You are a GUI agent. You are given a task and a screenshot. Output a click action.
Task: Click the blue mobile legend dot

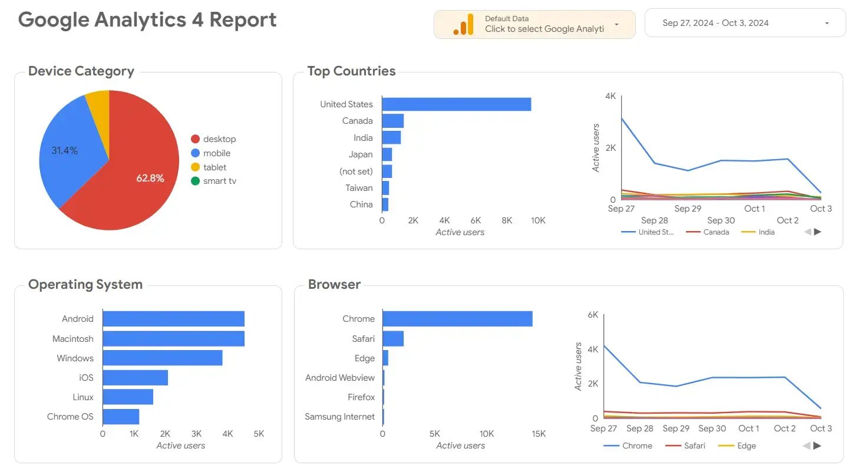195,153
